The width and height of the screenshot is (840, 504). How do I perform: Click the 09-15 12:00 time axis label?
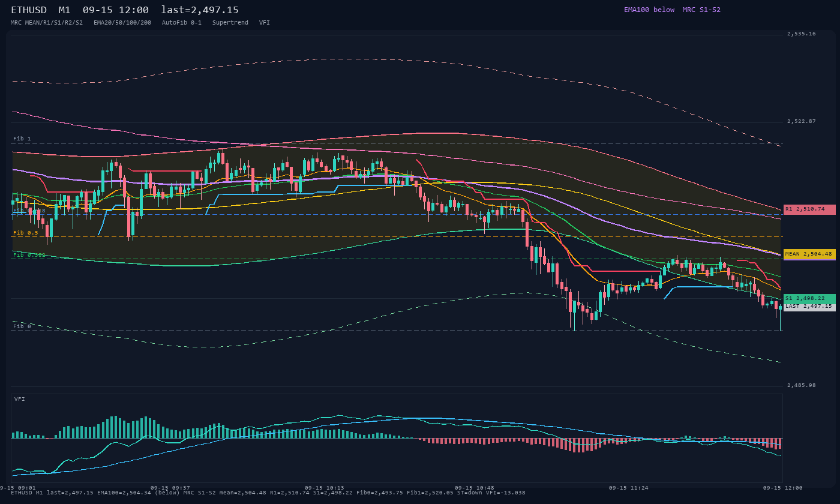tap(783, 488)
